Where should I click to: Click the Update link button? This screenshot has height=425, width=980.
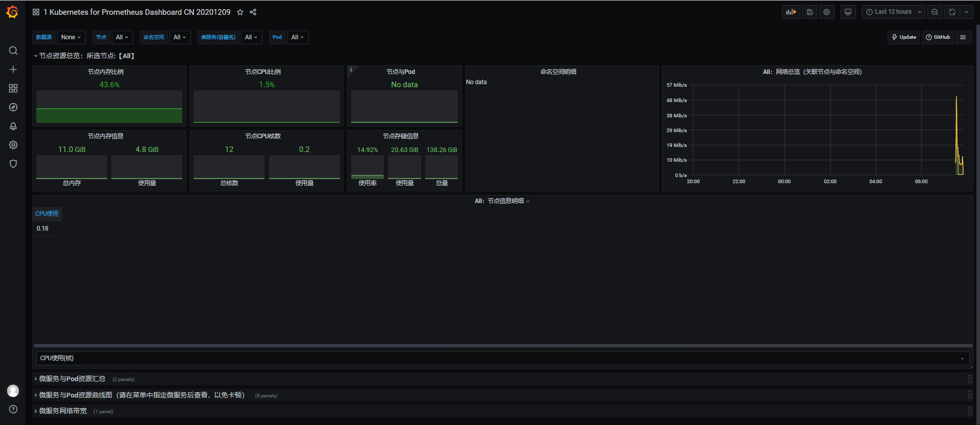click(x=903, y=37)
